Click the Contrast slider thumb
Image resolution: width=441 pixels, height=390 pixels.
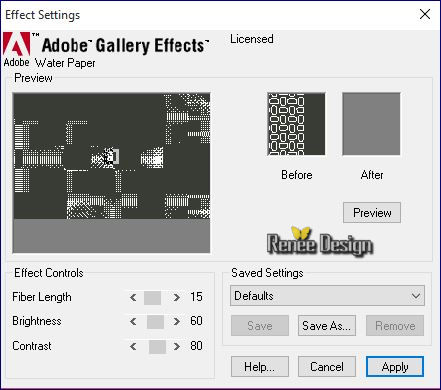[x=157, y=347]
